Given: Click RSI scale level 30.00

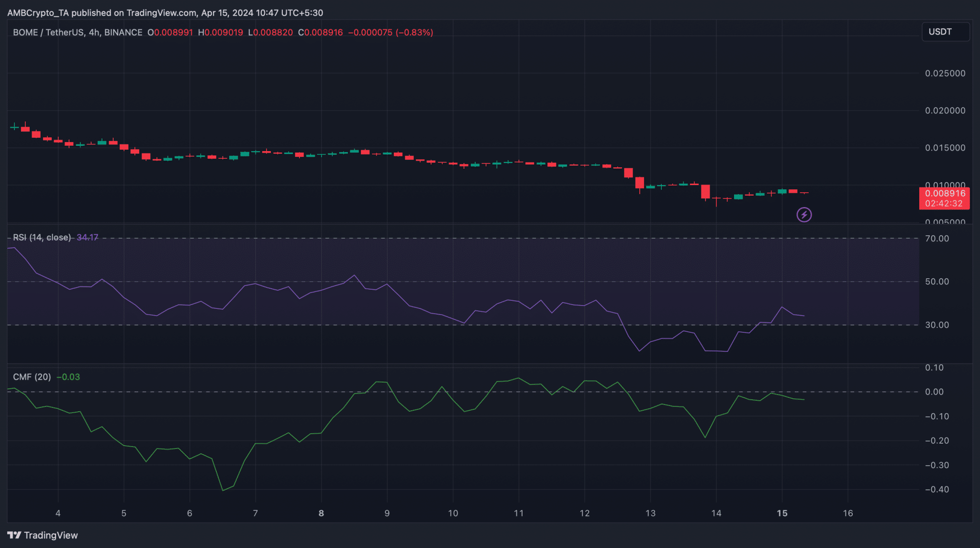Looking at the screenshot, I should (x=937, y=325).
